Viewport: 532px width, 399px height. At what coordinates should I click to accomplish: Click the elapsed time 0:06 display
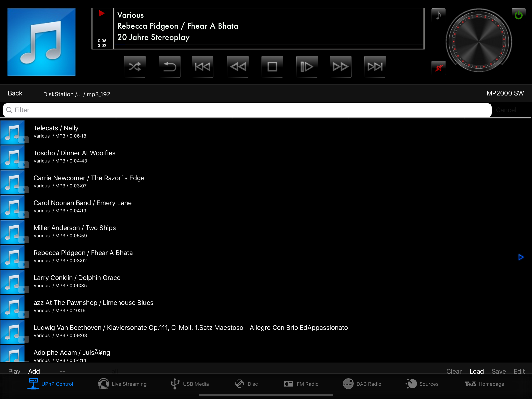(102, 41)
